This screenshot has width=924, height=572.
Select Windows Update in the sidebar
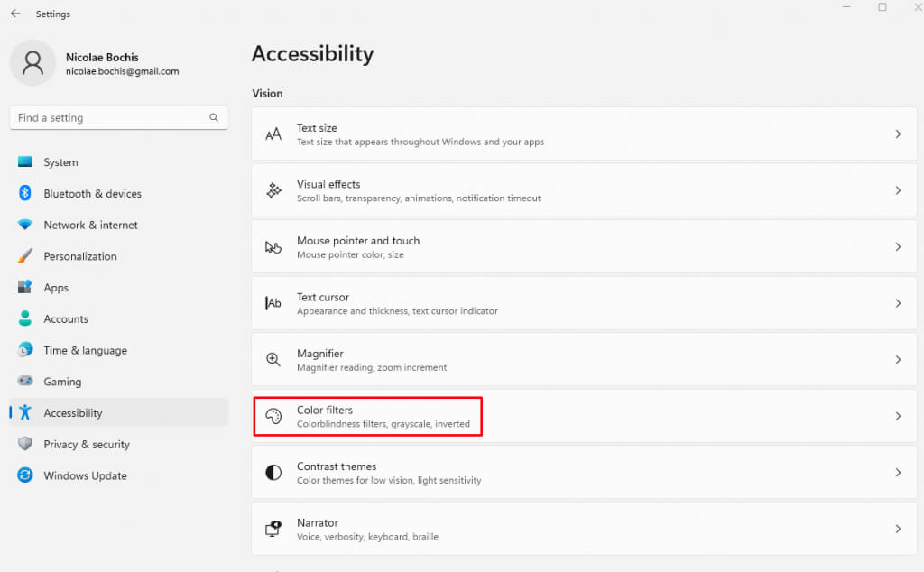[85, 475]
